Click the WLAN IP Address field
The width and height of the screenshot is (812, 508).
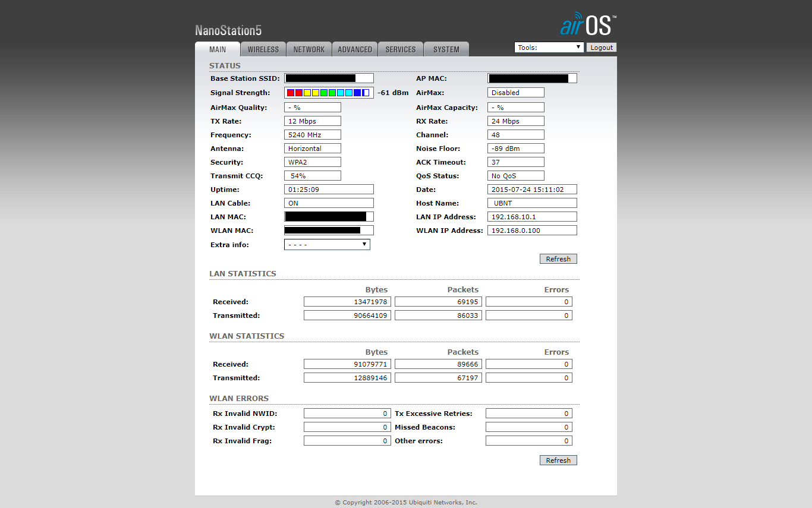pos(532,231)
